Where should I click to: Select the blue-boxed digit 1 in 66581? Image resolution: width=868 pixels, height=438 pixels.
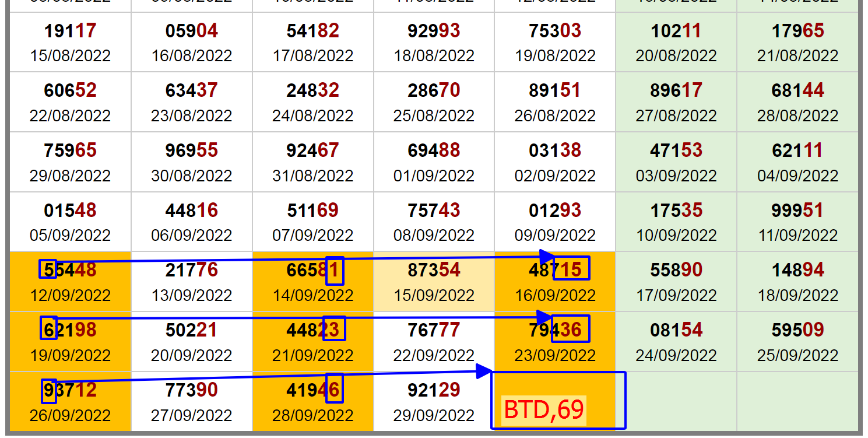334,270
